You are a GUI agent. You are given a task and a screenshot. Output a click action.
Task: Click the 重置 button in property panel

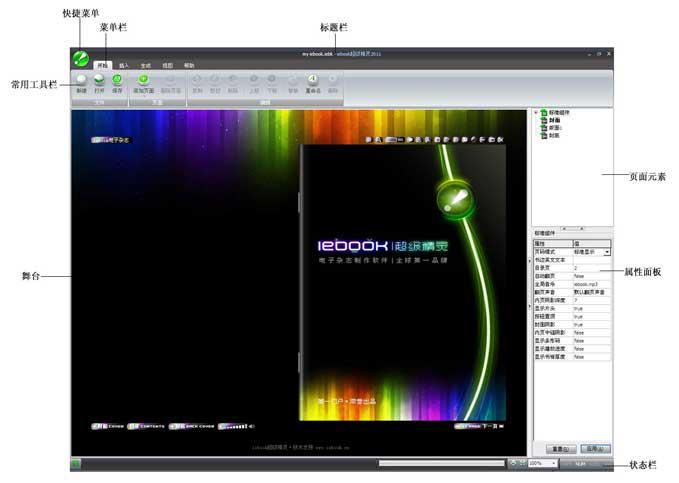pyautogui.click(x=561, y=449)
